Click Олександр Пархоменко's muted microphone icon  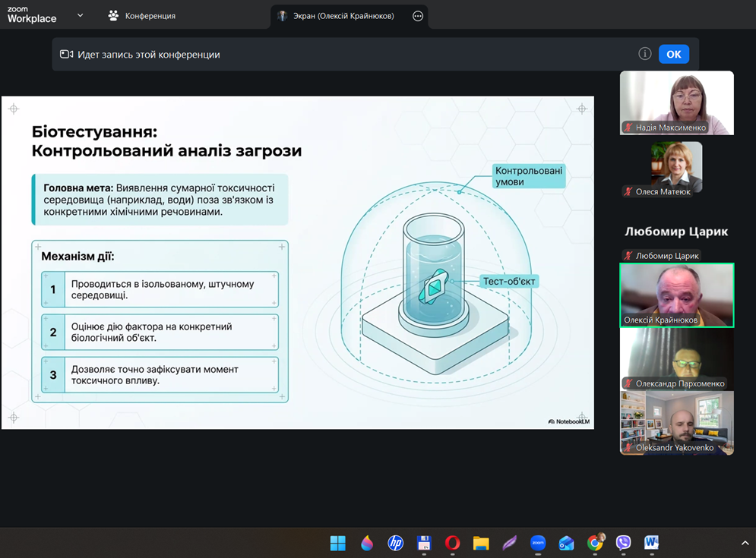628,384
